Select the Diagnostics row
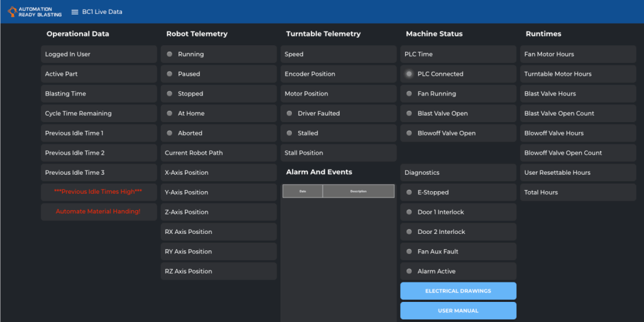This screenshot has width=644, height=322. tap(458, 173)
